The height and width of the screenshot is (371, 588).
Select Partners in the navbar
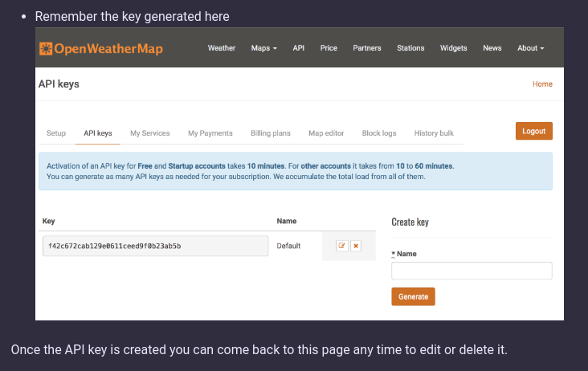[367, 48]
